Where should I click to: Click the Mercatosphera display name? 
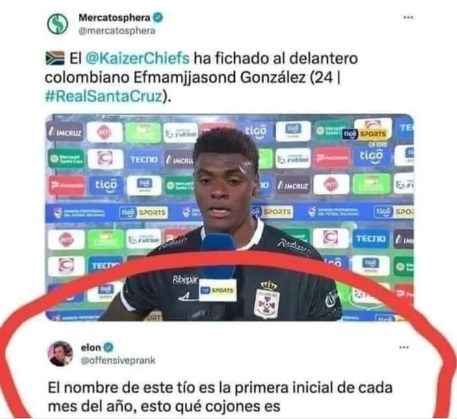pos(114,17)
